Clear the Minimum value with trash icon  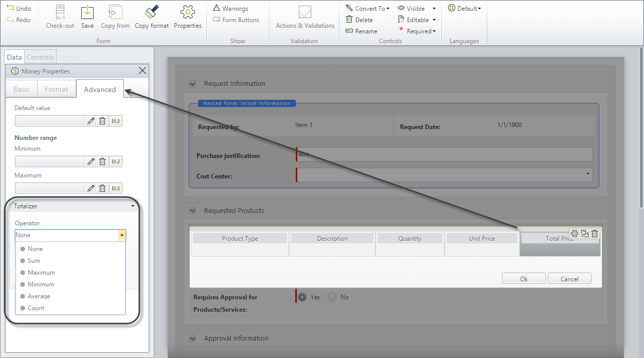point(102,162)
